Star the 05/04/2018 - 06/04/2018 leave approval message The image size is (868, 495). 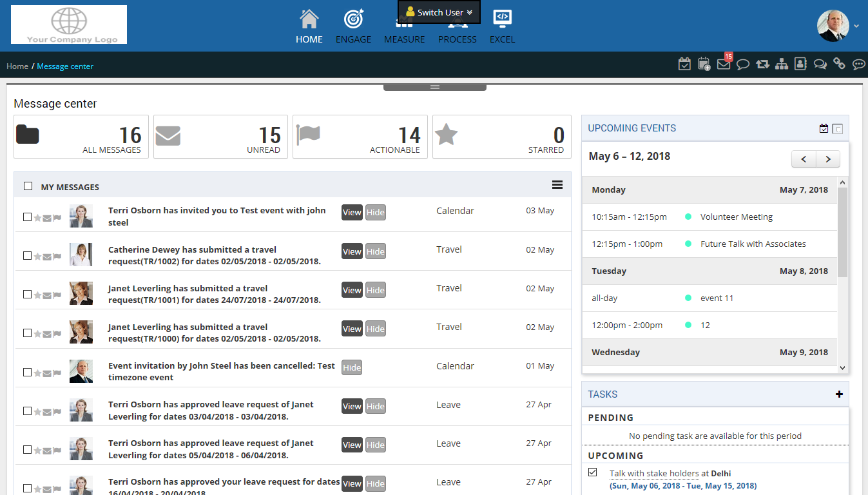click(37, 450)
